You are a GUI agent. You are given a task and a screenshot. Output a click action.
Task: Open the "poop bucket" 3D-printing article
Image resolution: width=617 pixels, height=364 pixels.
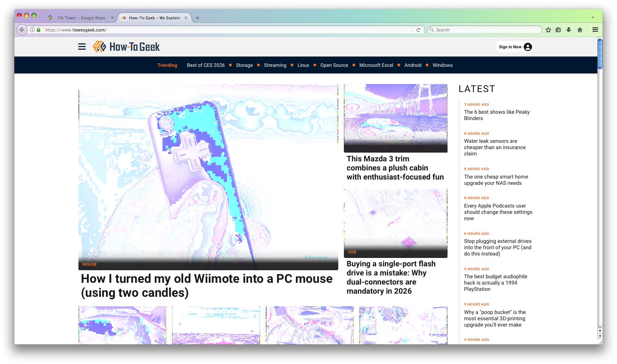(495, 318)
